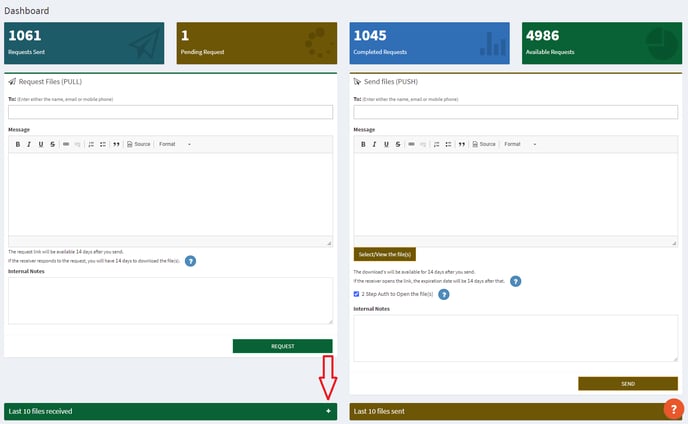Toggle bold in Request Files message editor
This screenshot has width=688, height=424.
click(17, 144)
